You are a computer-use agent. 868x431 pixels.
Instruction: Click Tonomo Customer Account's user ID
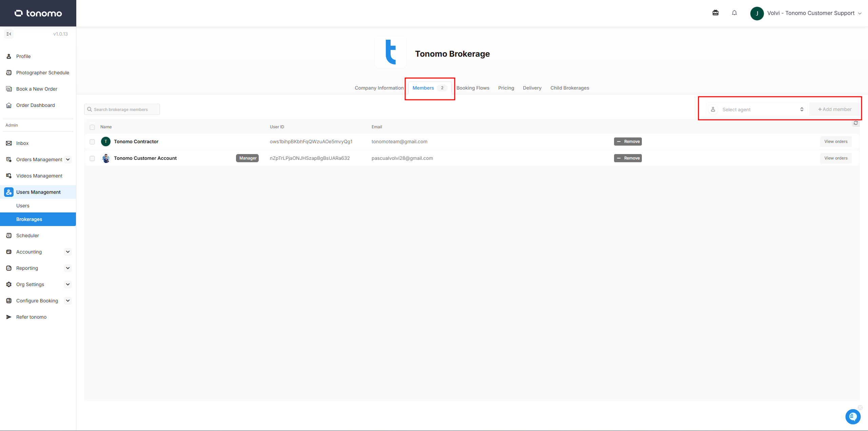coord(310,158)
